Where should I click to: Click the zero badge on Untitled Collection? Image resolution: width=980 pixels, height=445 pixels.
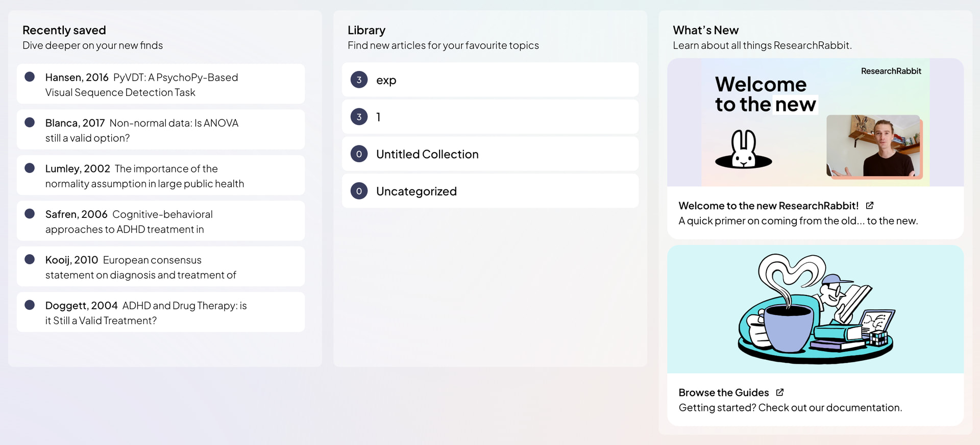pyautogui.click(x=359, y=154)
